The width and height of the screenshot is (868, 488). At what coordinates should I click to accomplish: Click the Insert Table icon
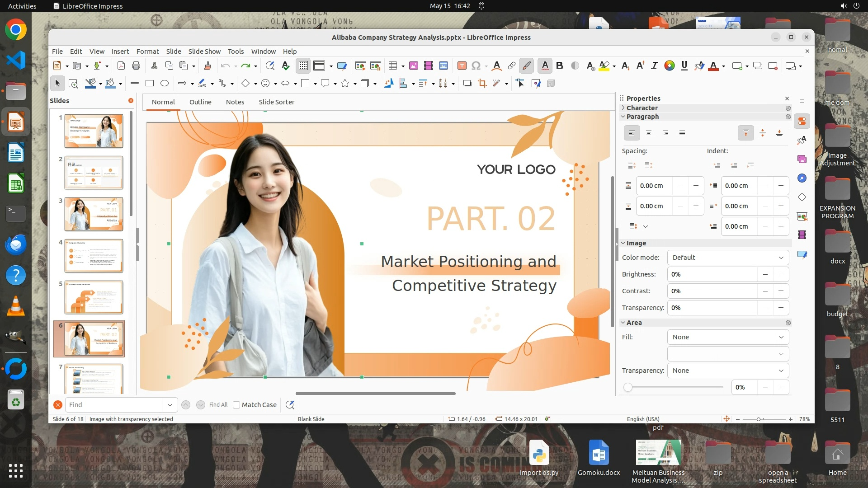tap(392, 66)
